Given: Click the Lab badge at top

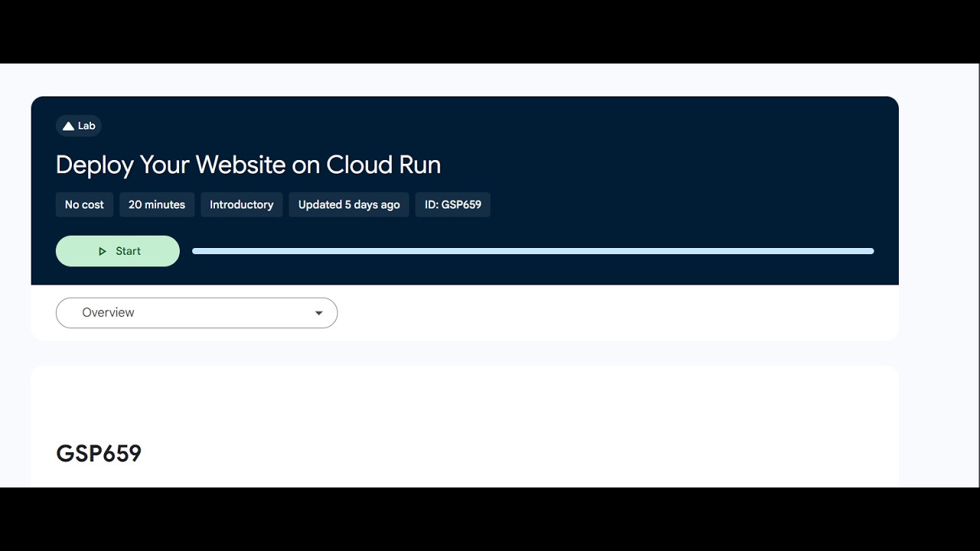Looking at the screenshot, I should pyautogui.click(x=79, y=126).
